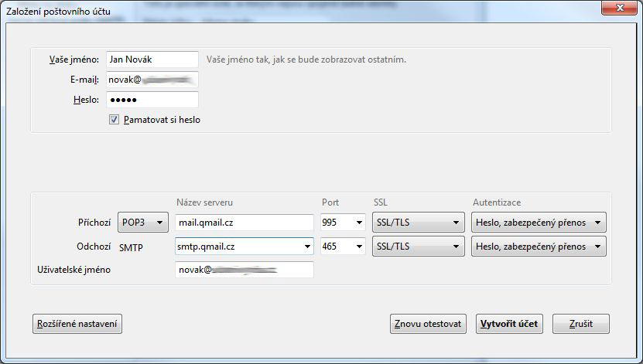Open the POP3 incoming protocol dropdown
The image size is (643, 364).
click(x=143, y=223)
